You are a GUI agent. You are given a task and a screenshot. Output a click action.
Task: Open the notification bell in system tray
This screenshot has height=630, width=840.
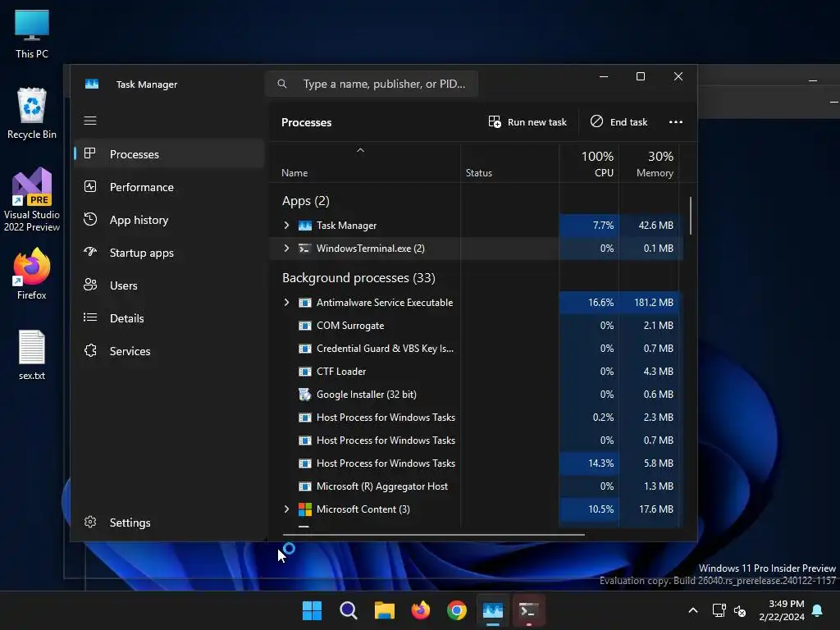coord(818,610)
